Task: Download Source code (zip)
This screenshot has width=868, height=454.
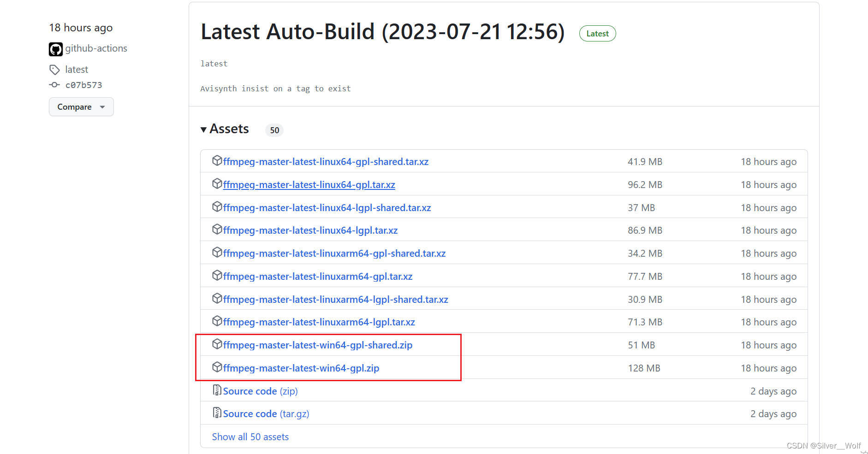Action: pyautogui.click(x=261, y=391)
